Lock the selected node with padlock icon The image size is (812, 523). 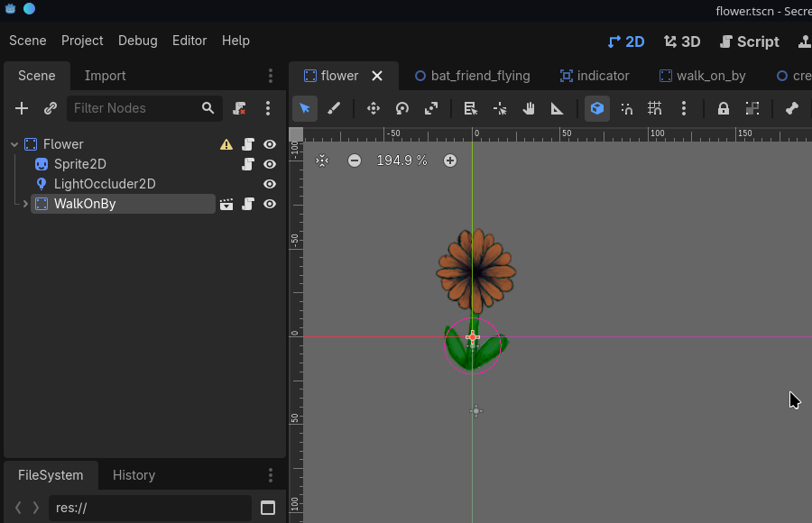pyautogui.click(x=723, y=108)
